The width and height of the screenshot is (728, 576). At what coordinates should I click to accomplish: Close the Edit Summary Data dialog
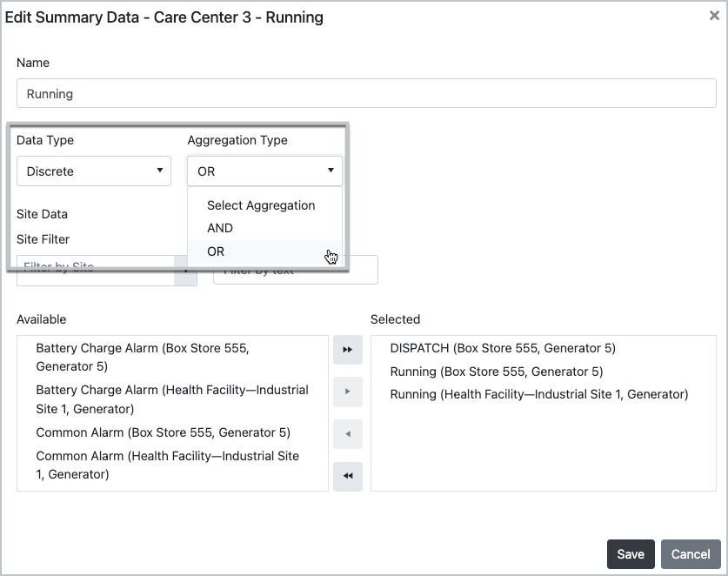point(714,17)
